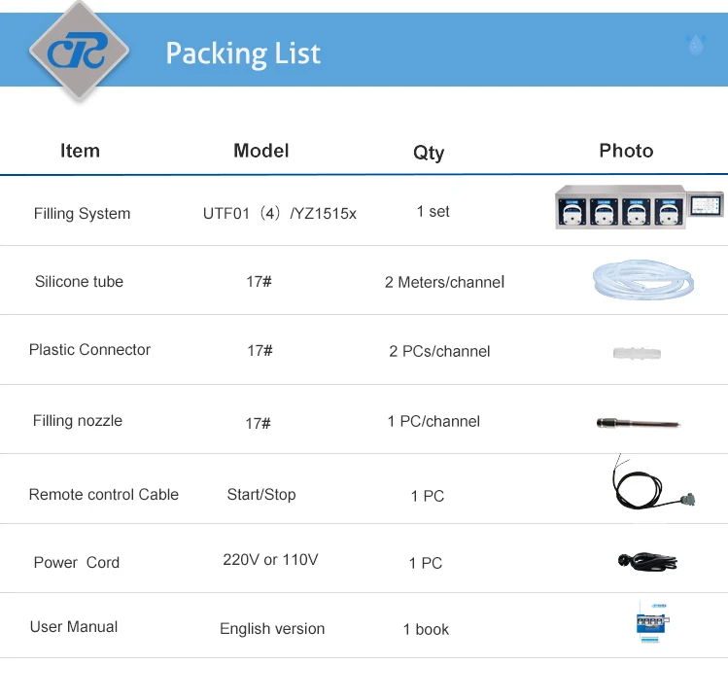The height and width of the screenshot is (700, 728).
Task: Click the '2 Meters/channel' quantity
Action: [444, 282]
